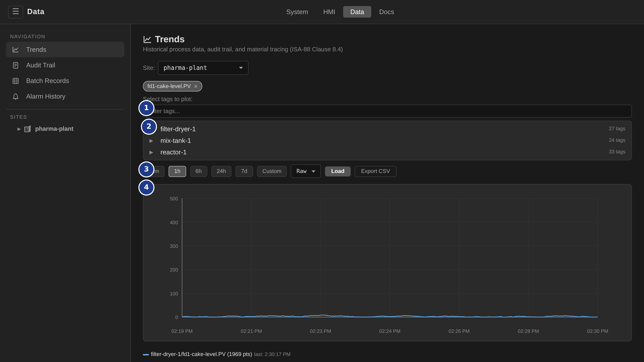This screenshot has height=362, width=644.
Task: Click the Alarm History bell icon
Action: [x=16, y=97]
